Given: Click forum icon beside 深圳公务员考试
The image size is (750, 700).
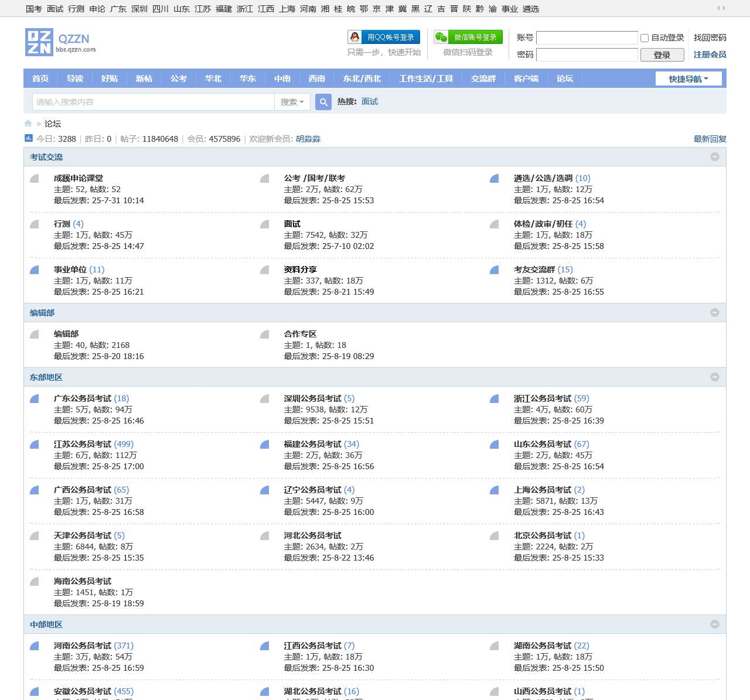Looking at the screenshot, I should pyautogui.click(x=265, y=399).
